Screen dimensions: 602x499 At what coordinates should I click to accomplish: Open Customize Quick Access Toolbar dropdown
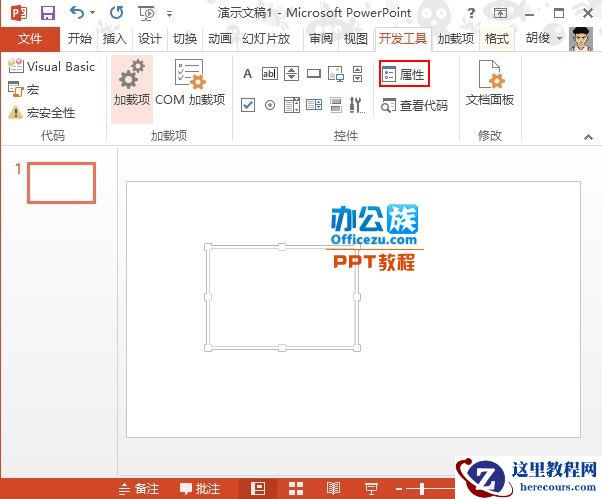click(169, 14)
